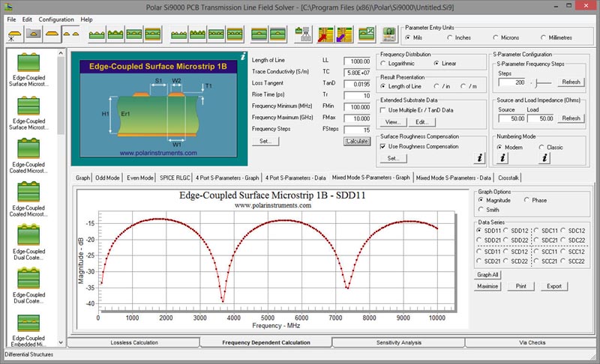Select Length of Line result presentation
The height and width of the screenshot is (364, 600).
401,86
